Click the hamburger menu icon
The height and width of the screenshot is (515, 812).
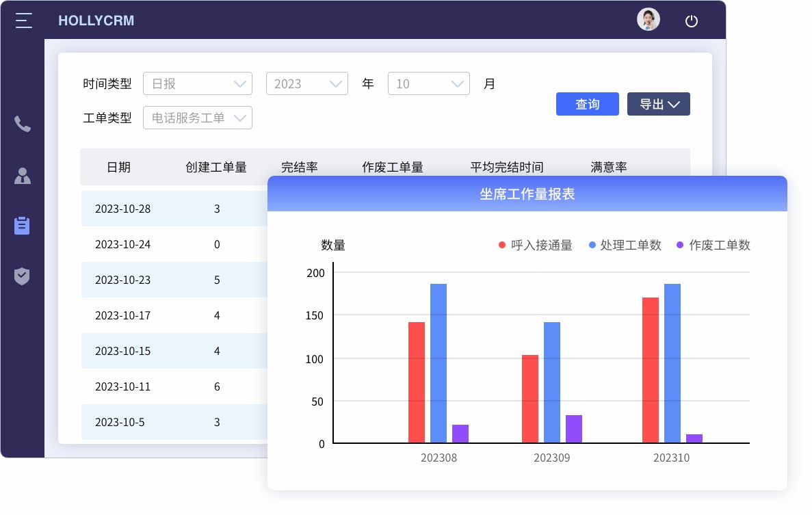23,21
